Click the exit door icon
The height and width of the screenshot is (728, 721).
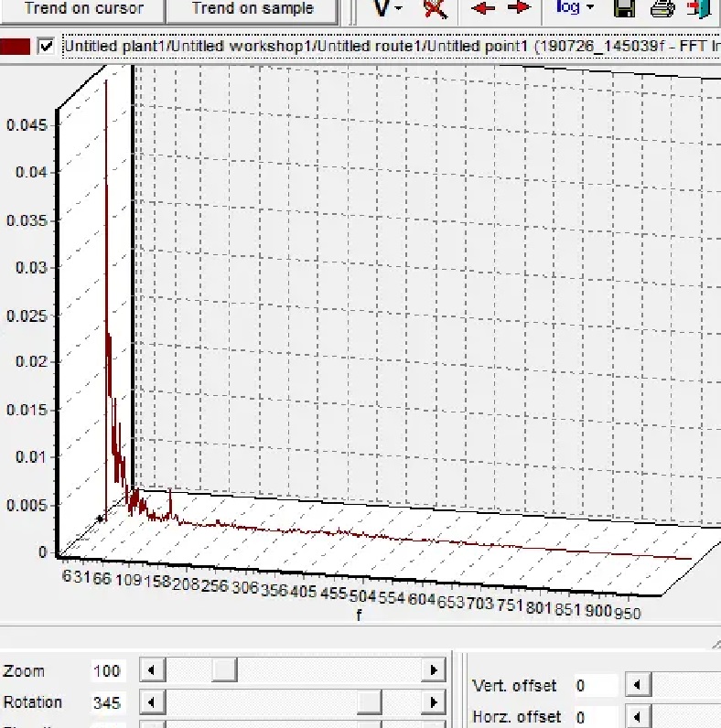click(700, 8)
